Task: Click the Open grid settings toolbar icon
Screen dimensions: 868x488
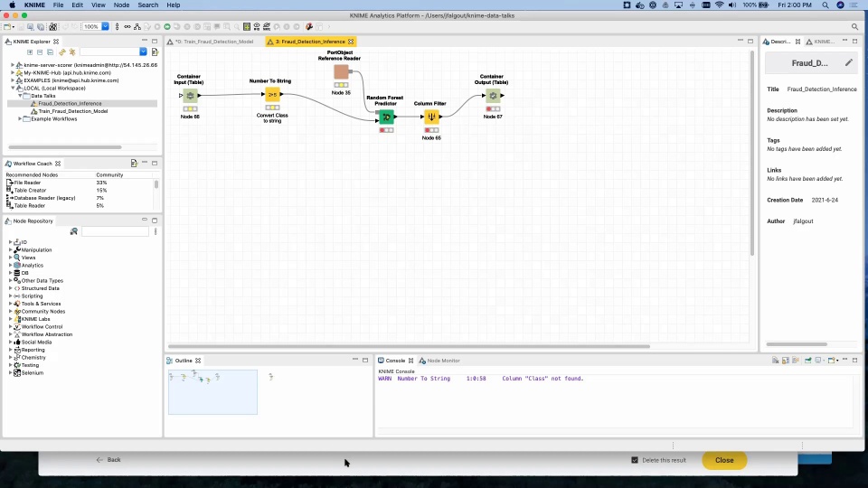Action: coord(247,26)
